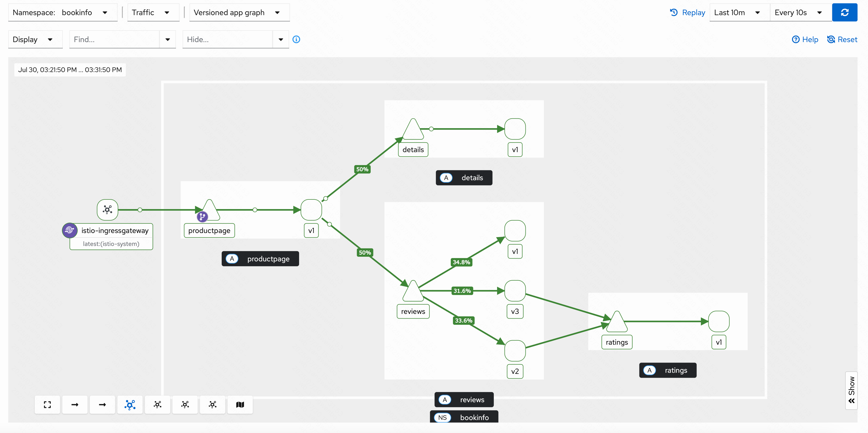Click the blue refresh button
The width and height of the screenshot is (868, 433).
tap(844, 12)
